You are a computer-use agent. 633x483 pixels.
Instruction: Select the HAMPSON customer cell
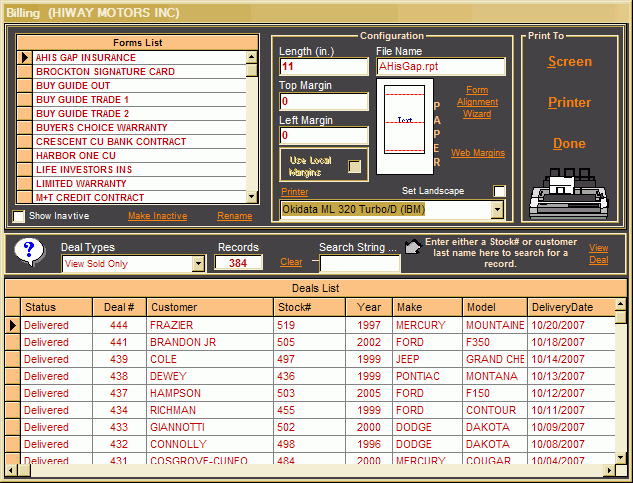(x=210, y=393)
